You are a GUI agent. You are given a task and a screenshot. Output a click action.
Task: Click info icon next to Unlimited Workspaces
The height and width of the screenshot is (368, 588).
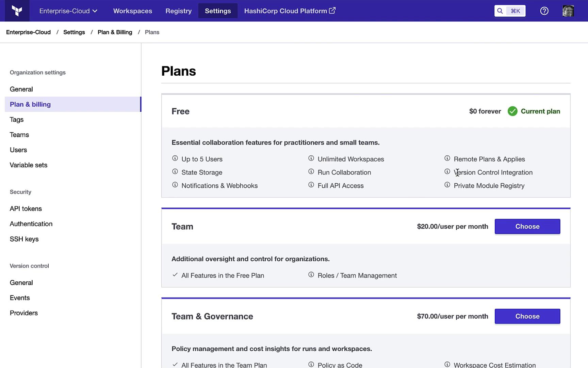coord(311,158)
